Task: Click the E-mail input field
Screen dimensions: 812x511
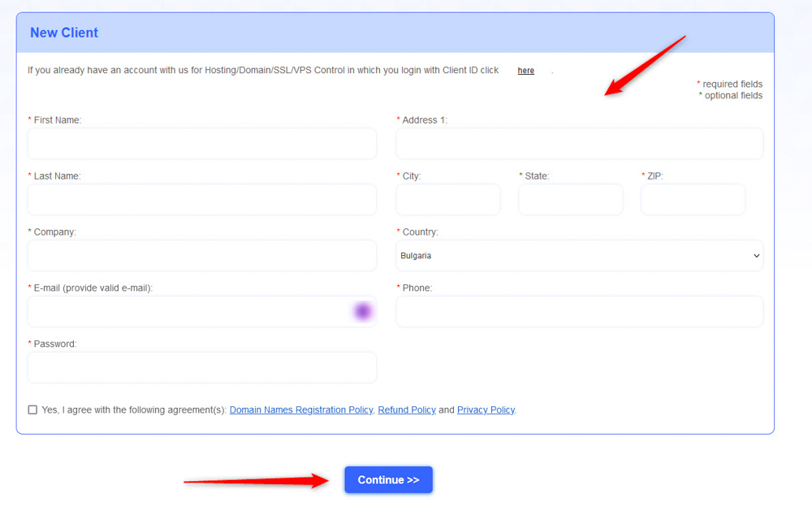Action: (x=187, y=311)
